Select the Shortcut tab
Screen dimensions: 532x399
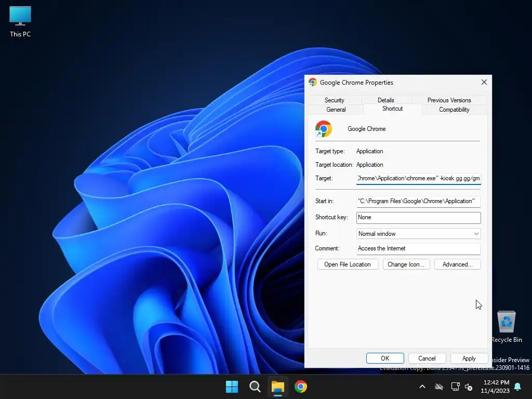(392, 109)
